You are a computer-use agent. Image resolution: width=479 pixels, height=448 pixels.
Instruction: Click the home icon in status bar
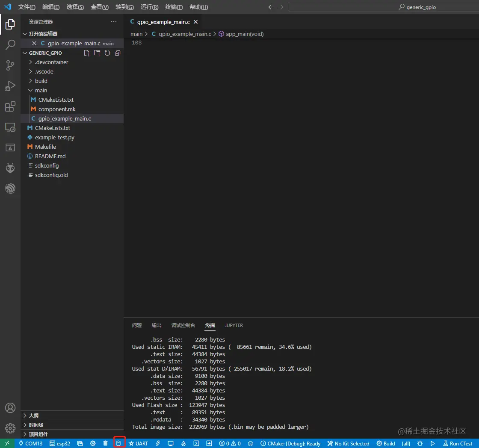[x=251, y=443]
